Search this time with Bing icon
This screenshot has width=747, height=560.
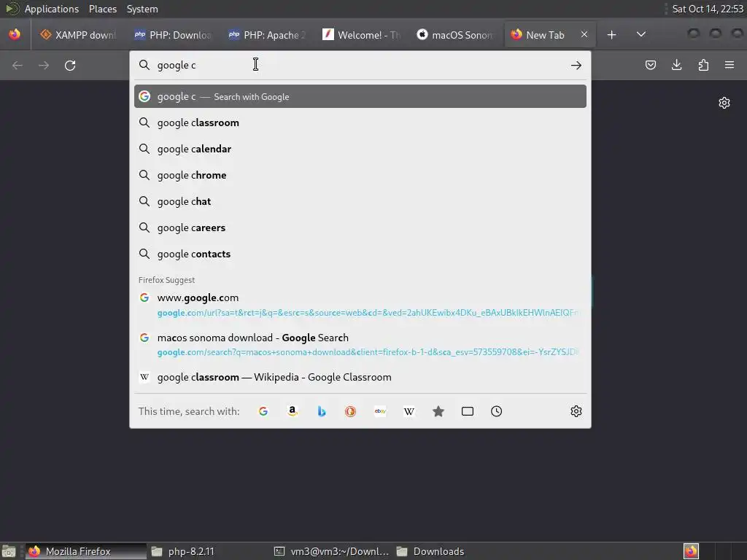coord(322,411)
